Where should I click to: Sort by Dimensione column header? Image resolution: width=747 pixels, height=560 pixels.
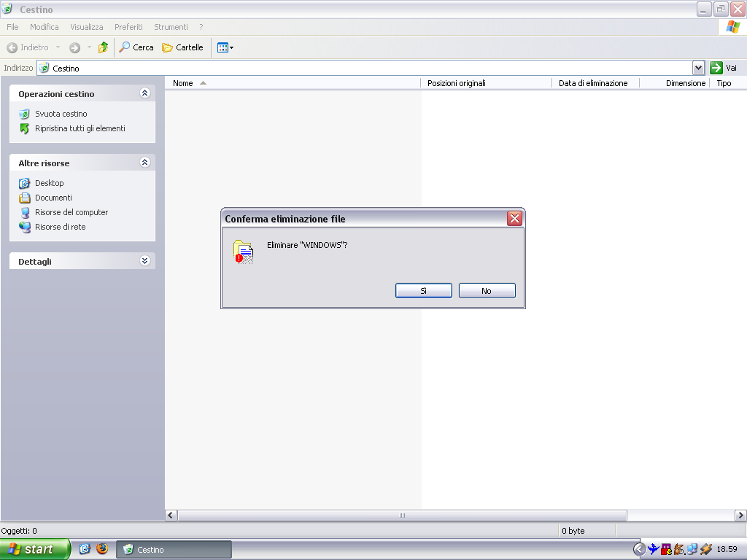[x=674, y=83]
